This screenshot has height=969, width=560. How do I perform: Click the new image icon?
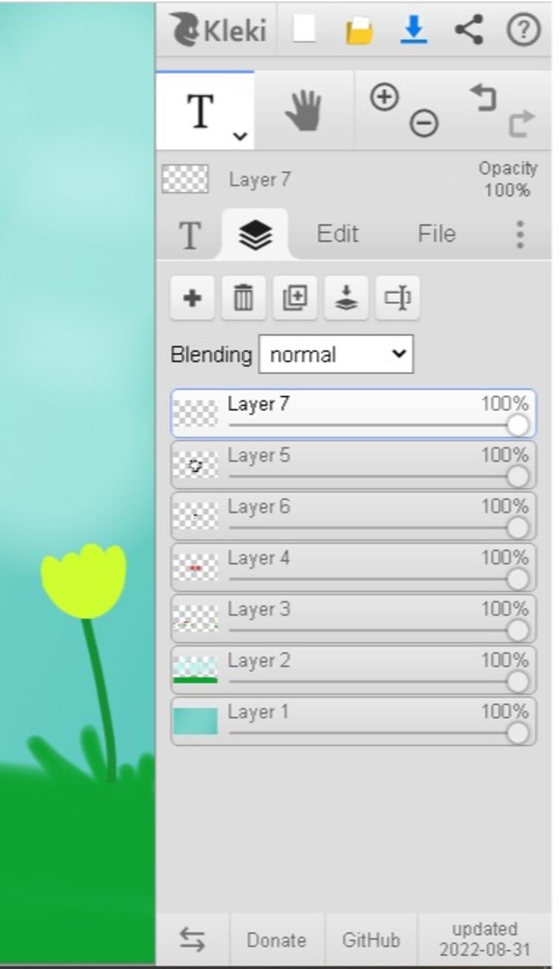(305, 29)
